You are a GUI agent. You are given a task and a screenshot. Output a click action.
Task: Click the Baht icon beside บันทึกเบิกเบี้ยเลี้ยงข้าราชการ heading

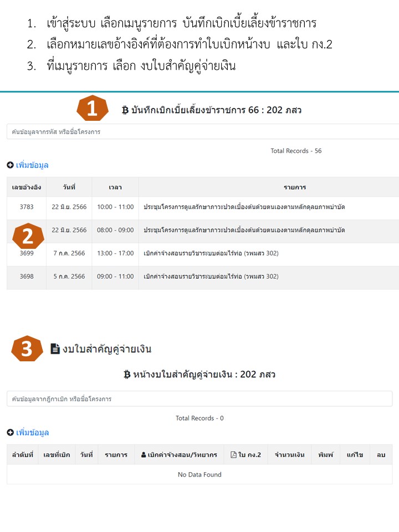(x=125, y=110)
